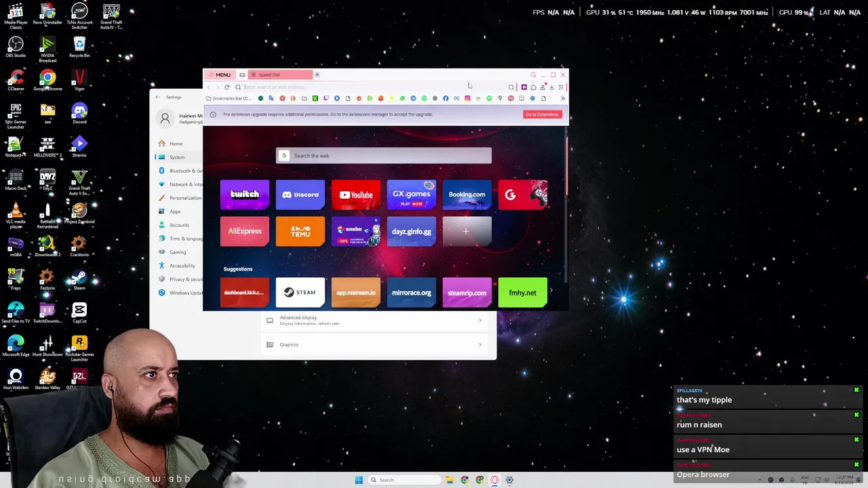Open the Windows Start button
Image resolution: width=868 pixels, height=488 pixels.
click(359, 480)
